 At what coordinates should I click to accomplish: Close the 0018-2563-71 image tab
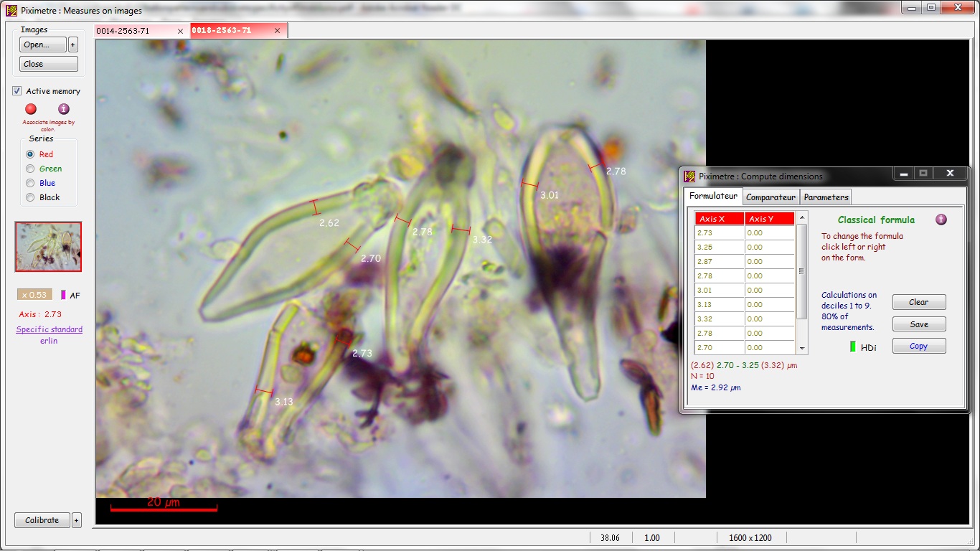coord(277,31)
